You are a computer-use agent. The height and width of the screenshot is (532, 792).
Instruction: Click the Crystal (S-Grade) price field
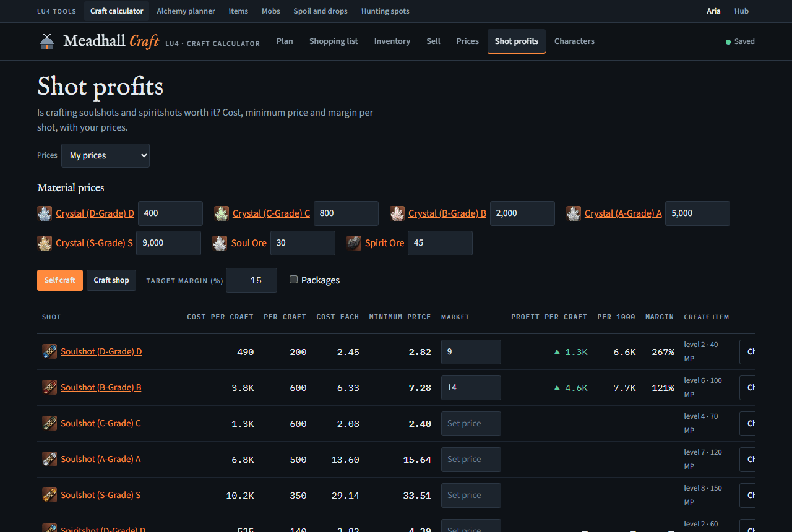(168, 243)
